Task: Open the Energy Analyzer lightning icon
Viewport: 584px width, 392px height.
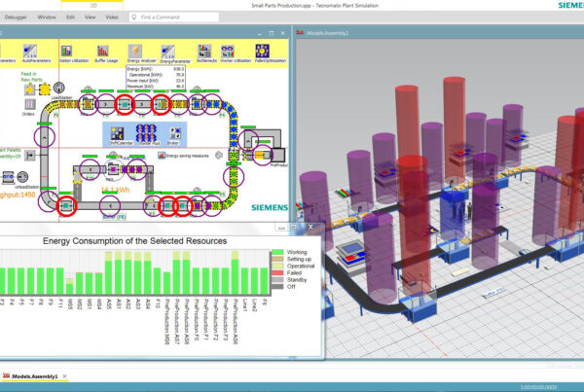Action: 135,51
